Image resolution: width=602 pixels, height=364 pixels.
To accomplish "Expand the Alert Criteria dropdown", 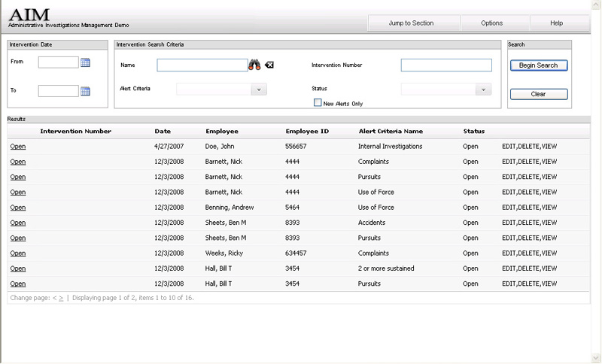I will (258, 89).
